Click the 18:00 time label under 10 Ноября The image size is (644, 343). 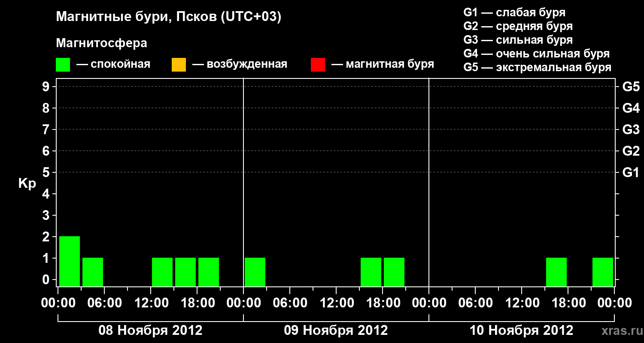(x=568, y=303)
